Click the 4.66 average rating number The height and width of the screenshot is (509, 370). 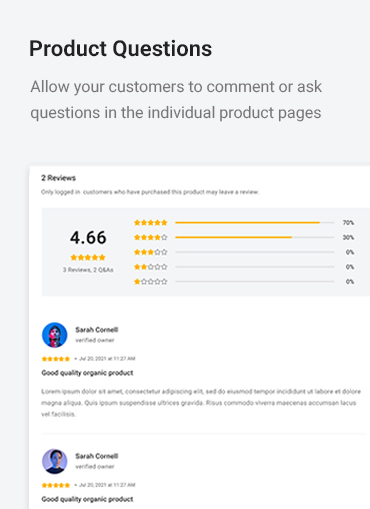point(88,238)
